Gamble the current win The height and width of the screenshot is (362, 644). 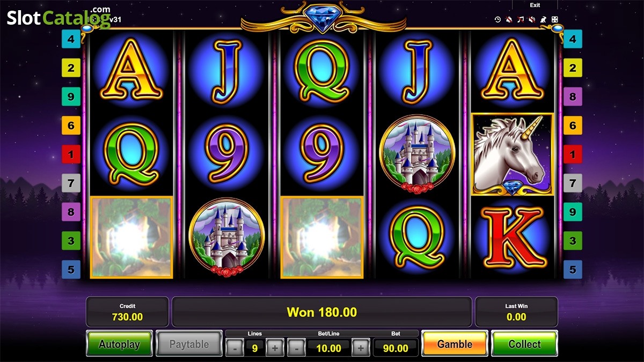pyautogui.click(x=455, y=344)
